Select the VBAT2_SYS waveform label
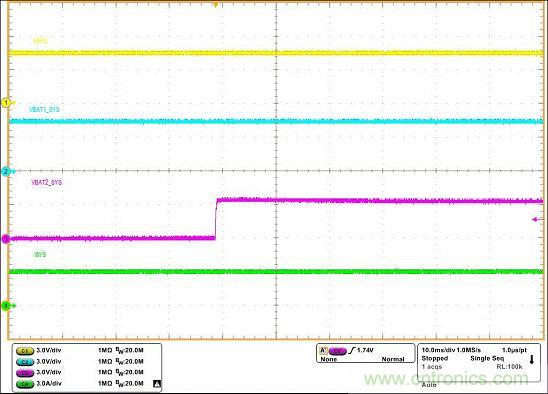 47,182
